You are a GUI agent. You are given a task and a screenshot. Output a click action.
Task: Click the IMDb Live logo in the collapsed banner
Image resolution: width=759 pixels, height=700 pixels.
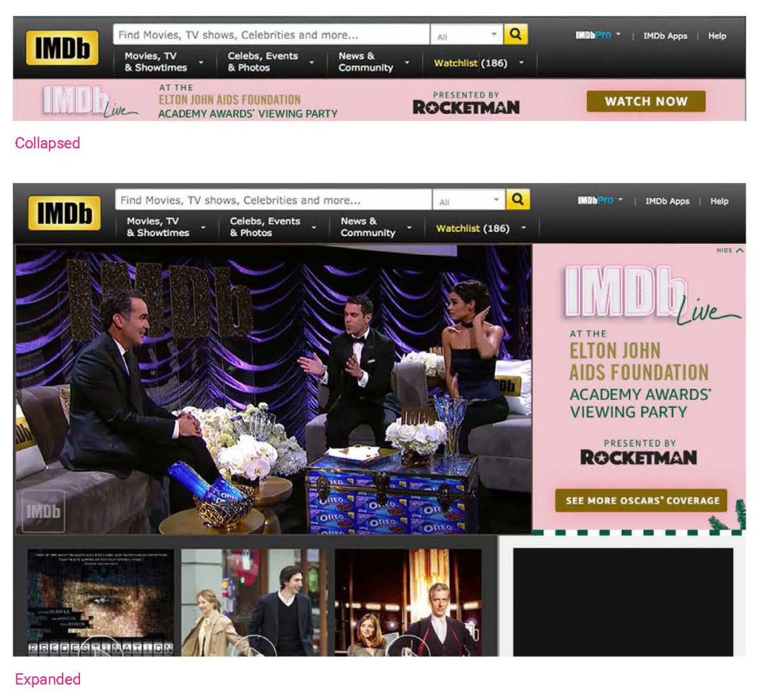90,101
